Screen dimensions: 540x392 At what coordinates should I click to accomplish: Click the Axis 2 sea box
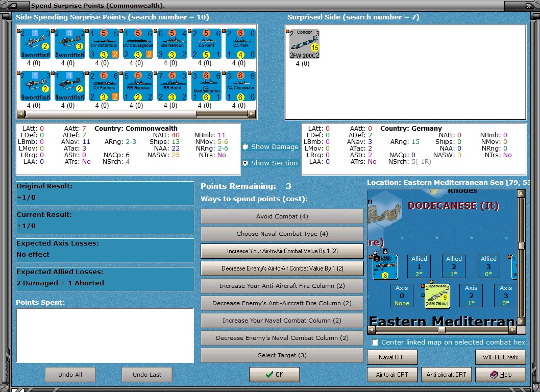(x=471, y=295)
